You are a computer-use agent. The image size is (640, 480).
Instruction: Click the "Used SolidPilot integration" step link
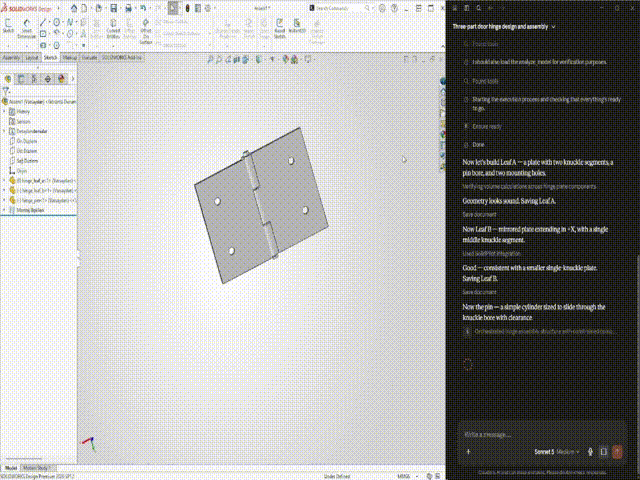[x=491, y=253]
